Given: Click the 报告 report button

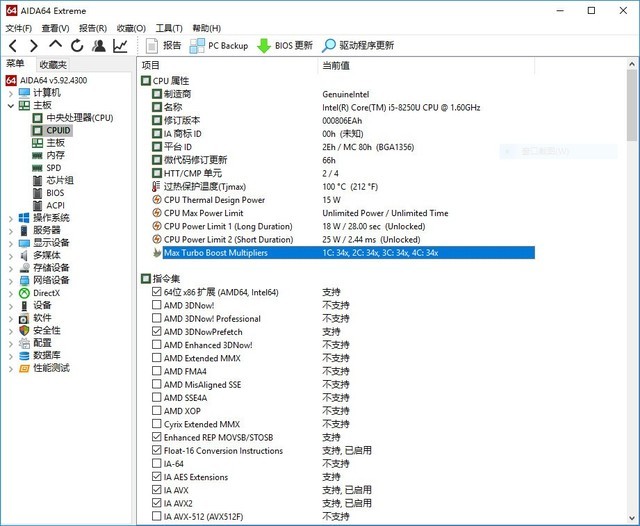Looking at the screenshot, I should click(163, 46).
